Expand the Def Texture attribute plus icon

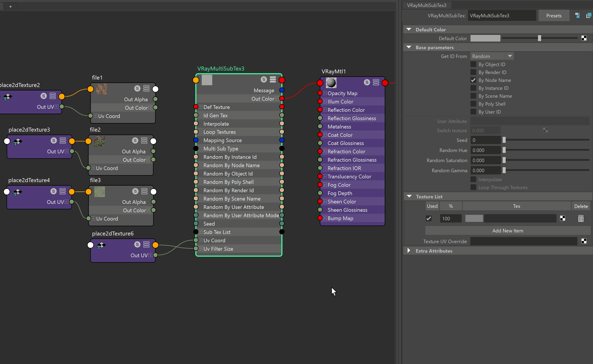point(201,107)
